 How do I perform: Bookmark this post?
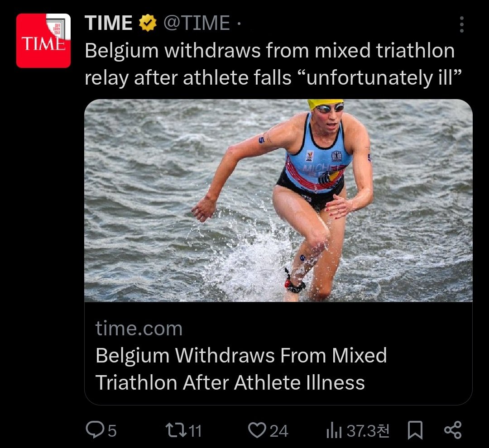(415, 430)
